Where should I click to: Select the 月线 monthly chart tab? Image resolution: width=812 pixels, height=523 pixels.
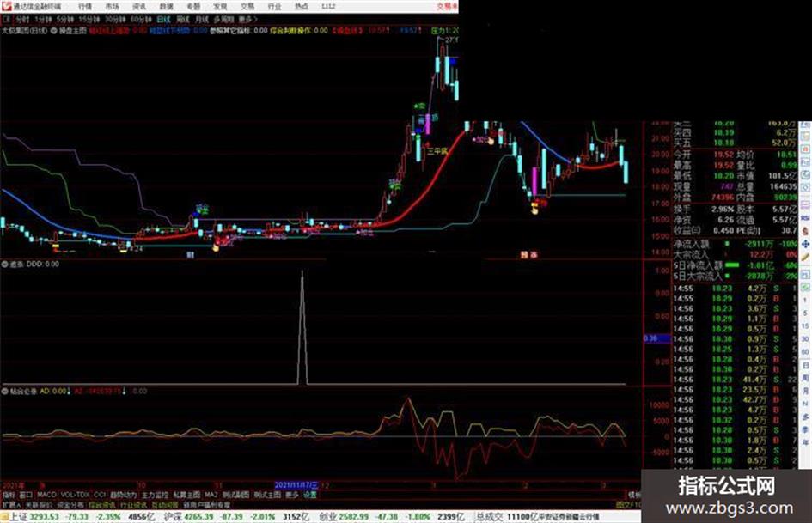coord(202,20)
